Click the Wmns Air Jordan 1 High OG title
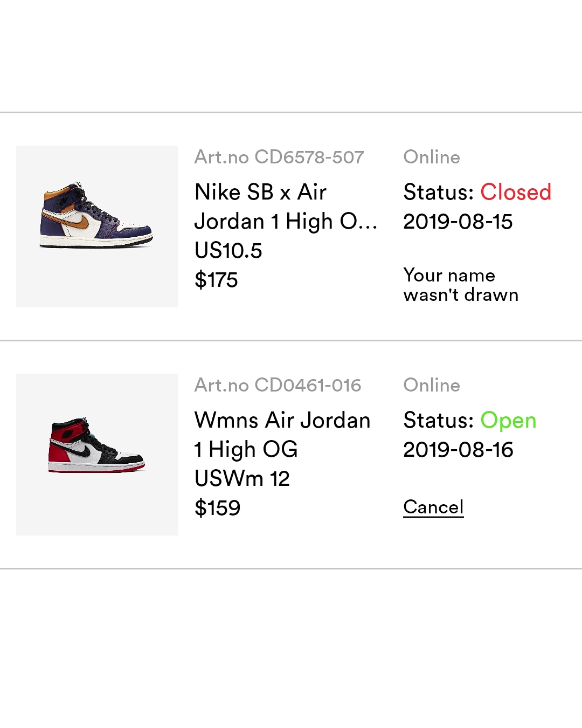This screenshot has height=728, width=582. [282, 435]
